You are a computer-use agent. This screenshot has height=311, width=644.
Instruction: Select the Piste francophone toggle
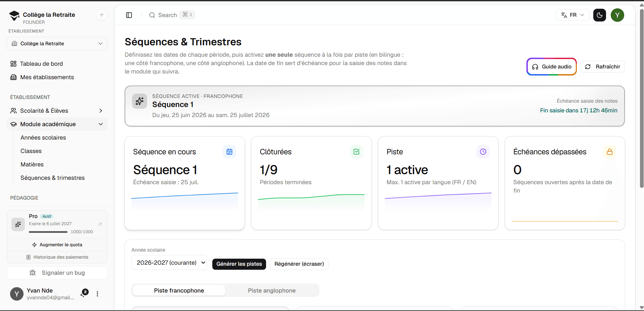[x=179, y=291]
